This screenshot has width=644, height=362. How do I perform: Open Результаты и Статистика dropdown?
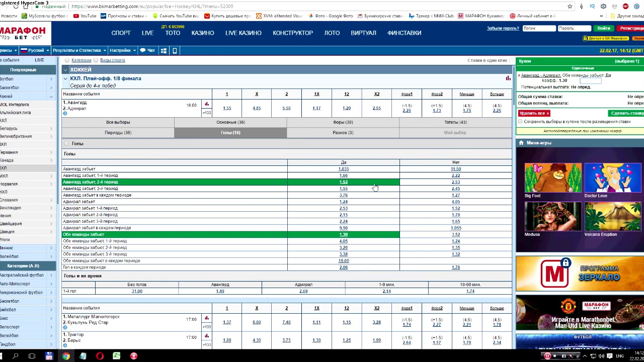[x=79, y=50]
